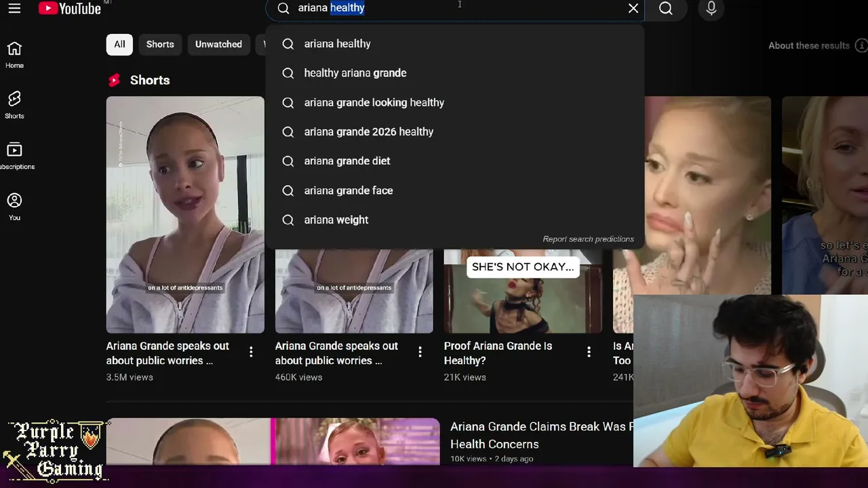Click the "3.5M views" text
This screenshot has width=868, height=488.
point(130,377)
